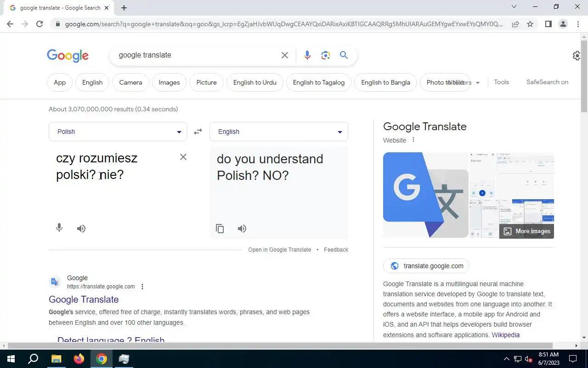Speak source text with microphone
This screenshot has height=368, width=588.
tap(59, 228)
